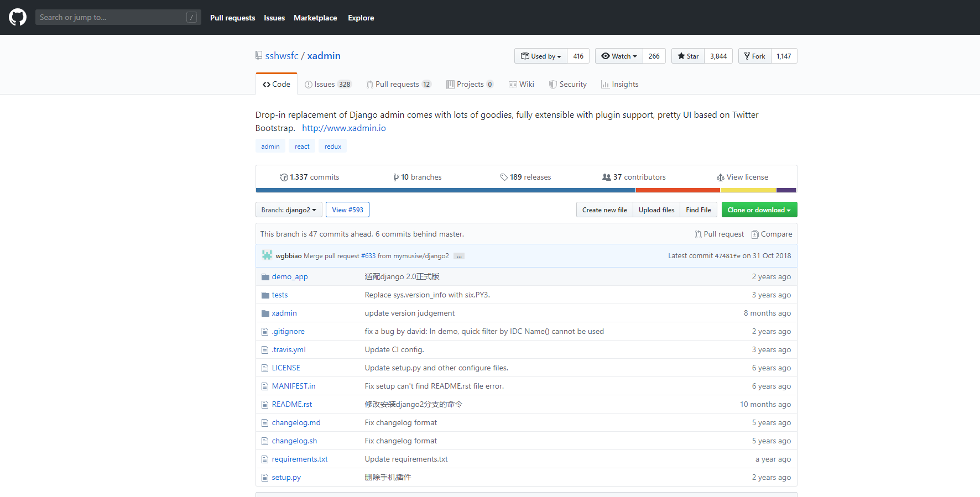Image resolution: width=980 pixels, height=497 pixels.
Task: Expand the Clone or download menu
Action: pyautogui.click(x=759, y=210)
